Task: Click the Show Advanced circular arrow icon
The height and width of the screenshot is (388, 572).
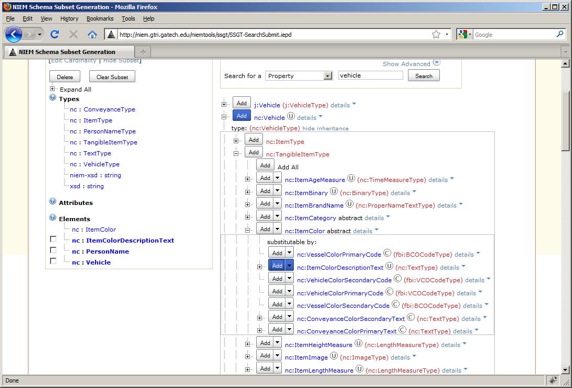Action: pos(437,63)
